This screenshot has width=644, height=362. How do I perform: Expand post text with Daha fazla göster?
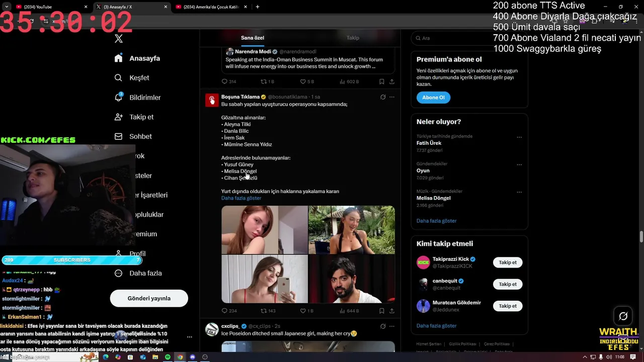[x=241, y=198]
